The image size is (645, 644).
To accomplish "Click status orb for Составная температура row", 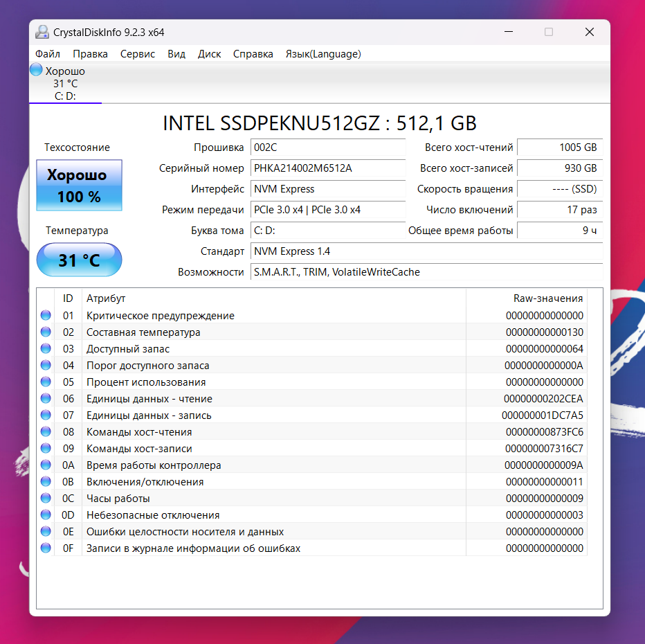I will tap(46, 332).
